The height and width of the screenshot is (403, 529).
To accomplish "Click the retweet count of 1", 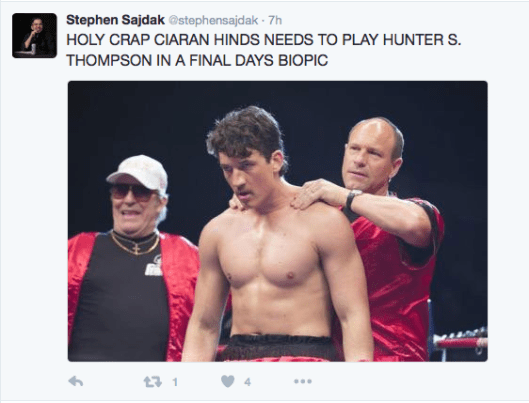I will [x=175, y=382].
